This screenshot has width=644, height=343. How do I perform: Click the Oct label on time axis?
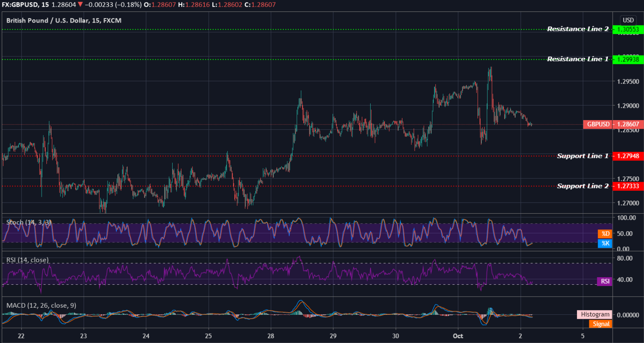click(458, 336)
